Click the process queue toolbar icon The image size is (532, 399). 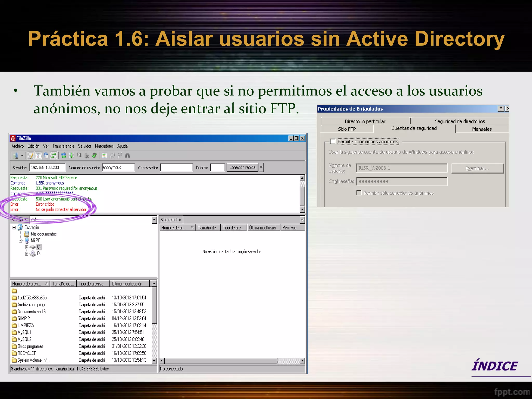(x=71, y=156)
